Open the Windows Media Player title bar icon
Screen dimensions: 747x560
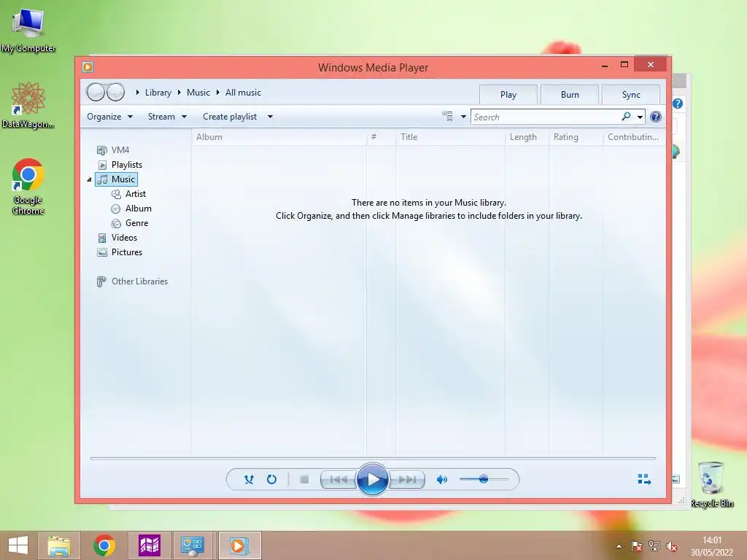[88, 67]
